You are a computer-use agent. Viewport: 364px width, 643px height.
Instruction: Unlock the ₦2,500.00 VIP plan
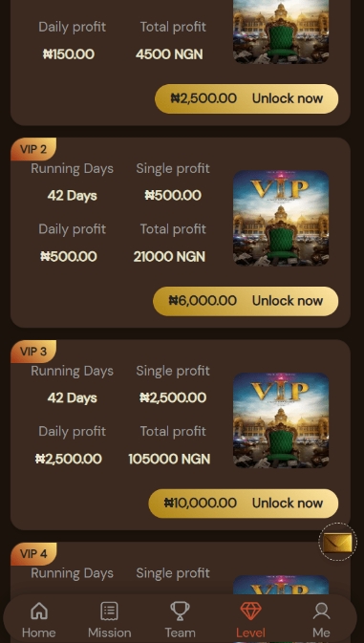tap(246, 98)
